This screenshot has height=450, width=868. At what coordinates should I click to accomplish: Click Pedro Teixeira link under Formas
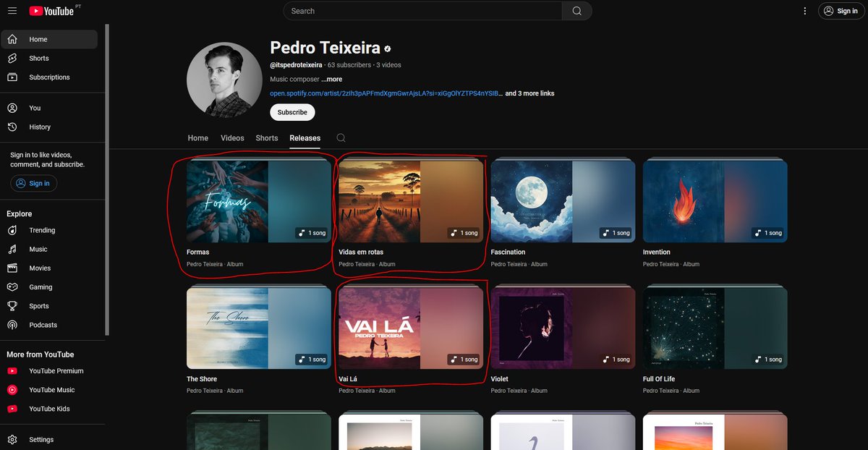(205, 264)
